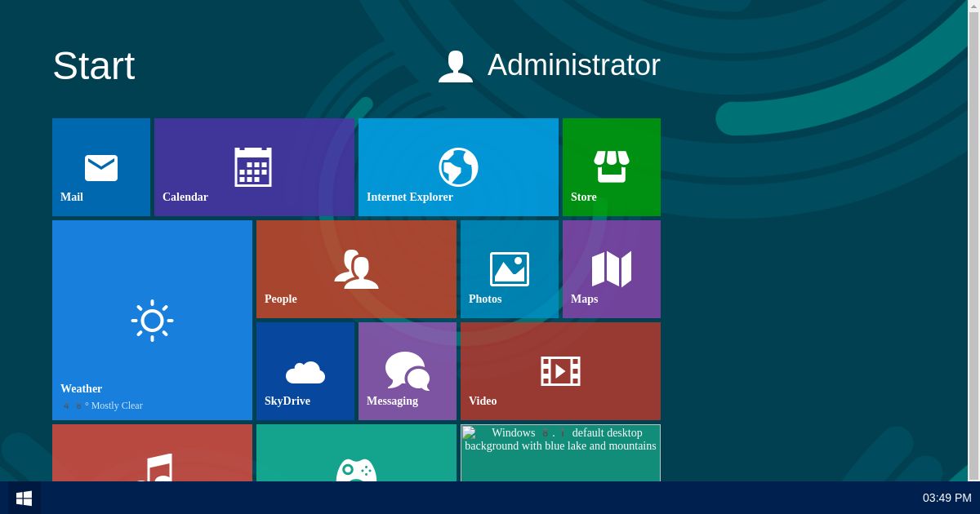This screenshot has width=980, height=514.
Task: Open the Maps app
Action: tap(611, 268)
